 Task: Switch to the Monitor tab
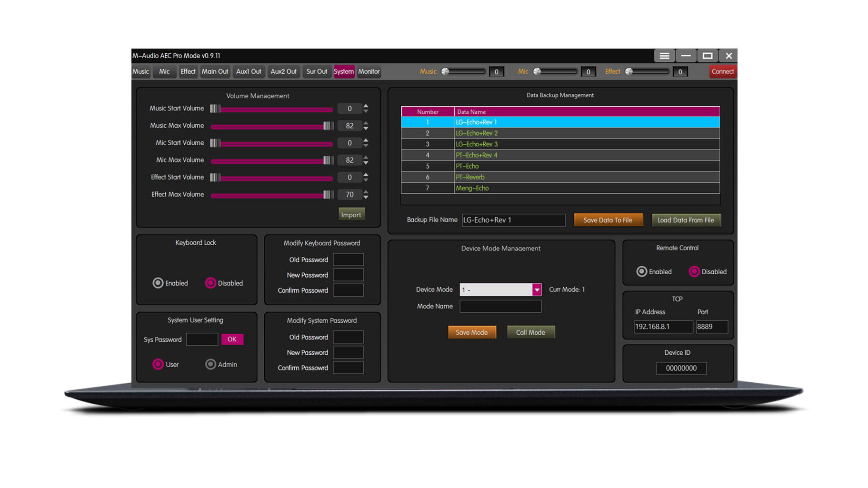(369, 71)
